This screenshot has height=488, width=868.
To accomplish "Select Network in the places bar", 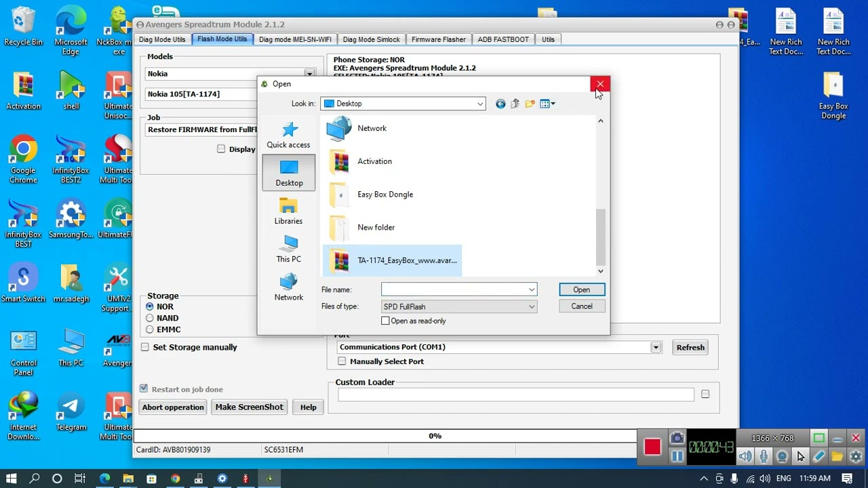I will click(288, 287).
